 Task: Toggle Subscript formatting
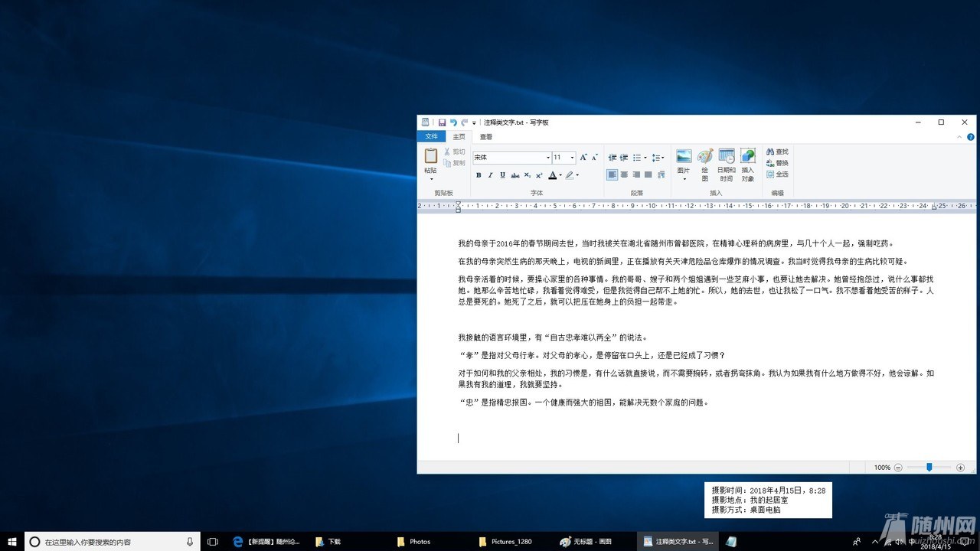coord(527,175)
